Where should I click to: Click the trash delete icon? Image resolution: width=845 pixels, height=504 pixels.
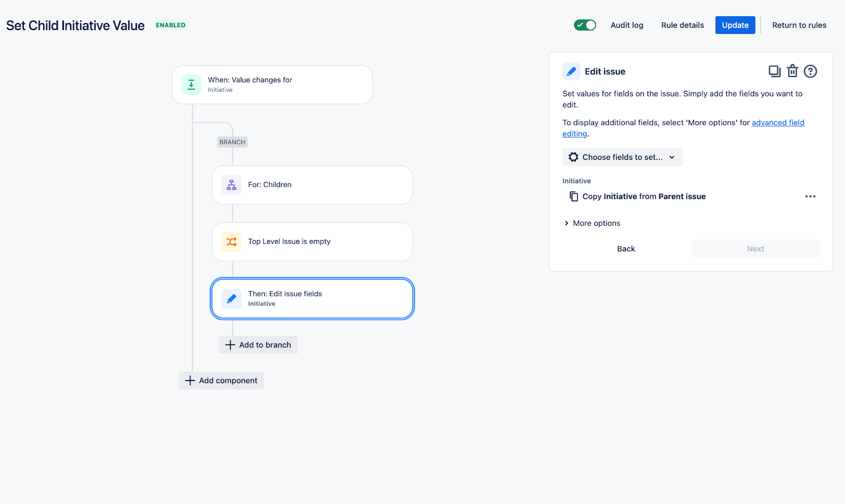[792, 71]
